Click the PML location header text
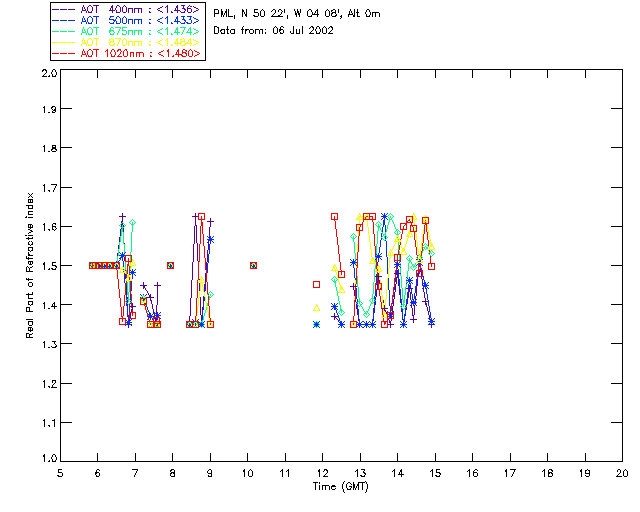 click(x=297, y=14)
